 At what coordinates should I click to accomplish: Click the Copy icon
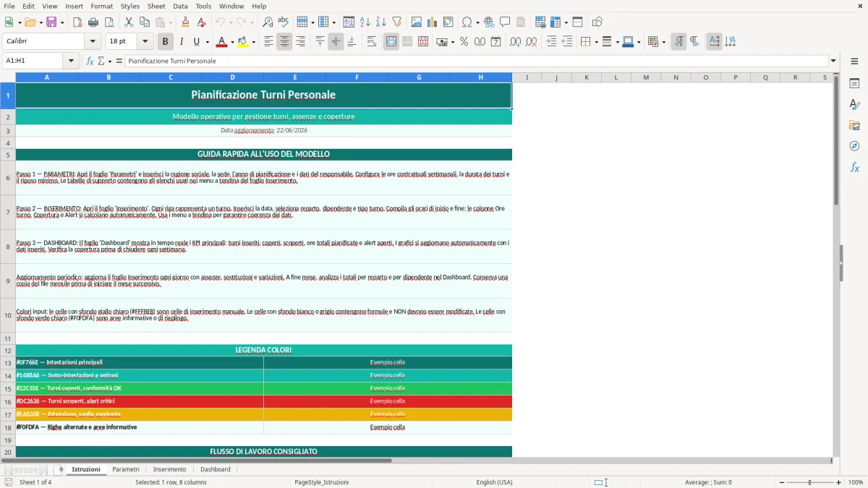pos(145,22)
